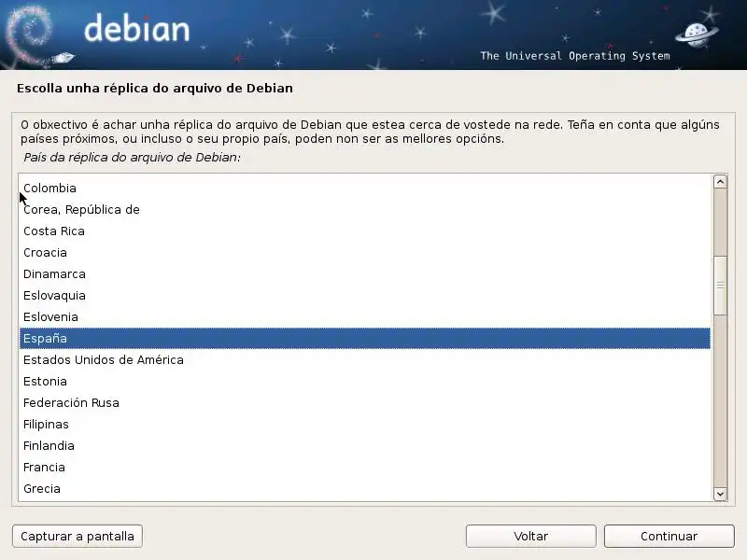Screen dimensions: 747x560
Task: Select Dinamarca as mirror country
Action: click(x=365, y=273)
